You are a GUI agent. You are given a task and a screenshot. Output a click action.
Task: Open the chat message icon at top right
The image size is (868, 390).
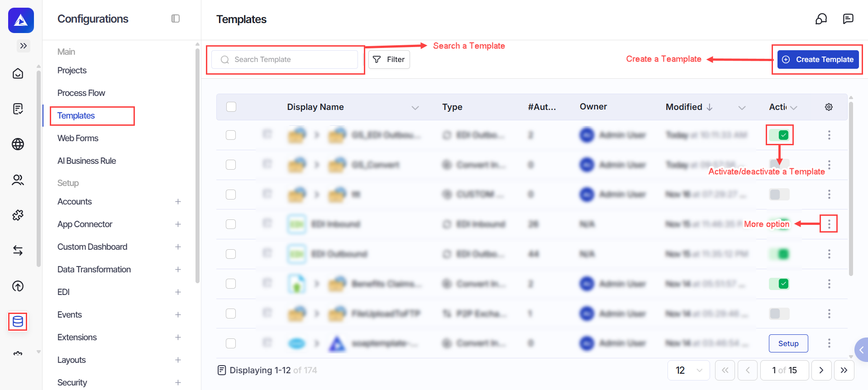click(848, 19)
